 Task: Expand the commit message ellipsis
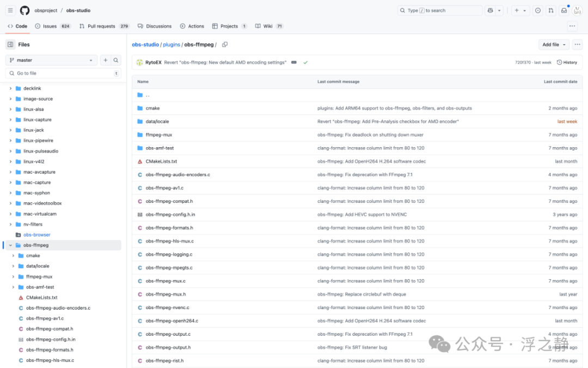point(294,62)
